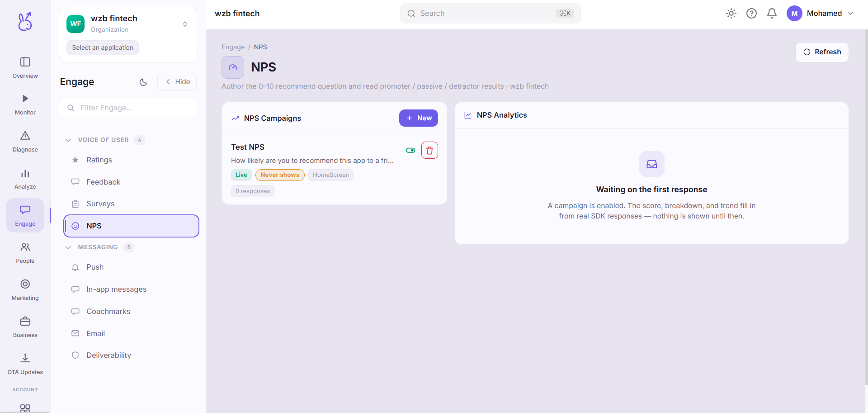Viewport: 868px width, 413px height.
Task: Open the Analyze section
Action: pyautogui.click(x=25, y=179)
